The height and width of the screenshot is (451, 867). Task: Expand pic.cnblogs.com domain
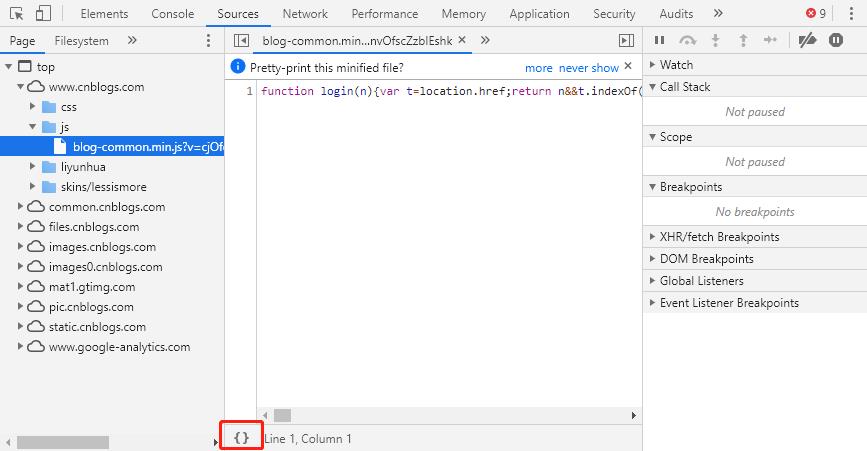20,306
